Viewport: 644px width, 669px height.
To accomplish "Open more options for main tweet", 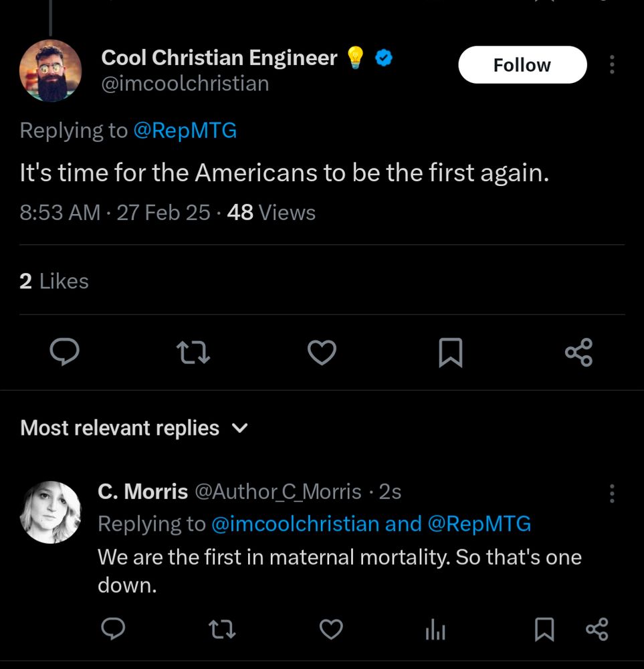I will [612, 65].
